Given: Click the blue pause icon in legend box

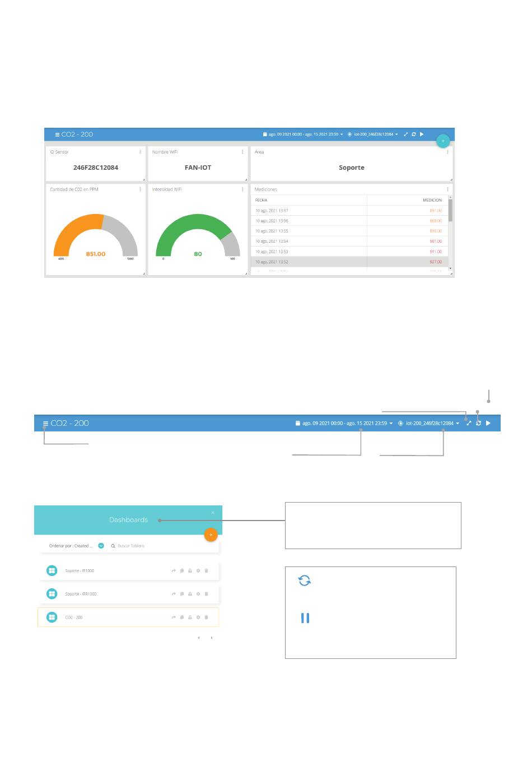Looking at the screenshot, I should (x=305, y=618).
